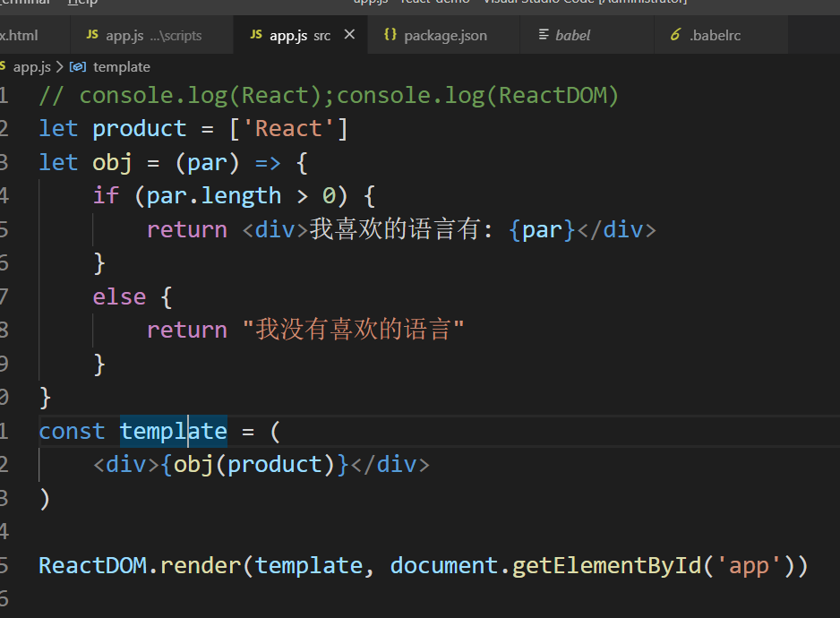Close the app.js src tab

click(349, 35)
